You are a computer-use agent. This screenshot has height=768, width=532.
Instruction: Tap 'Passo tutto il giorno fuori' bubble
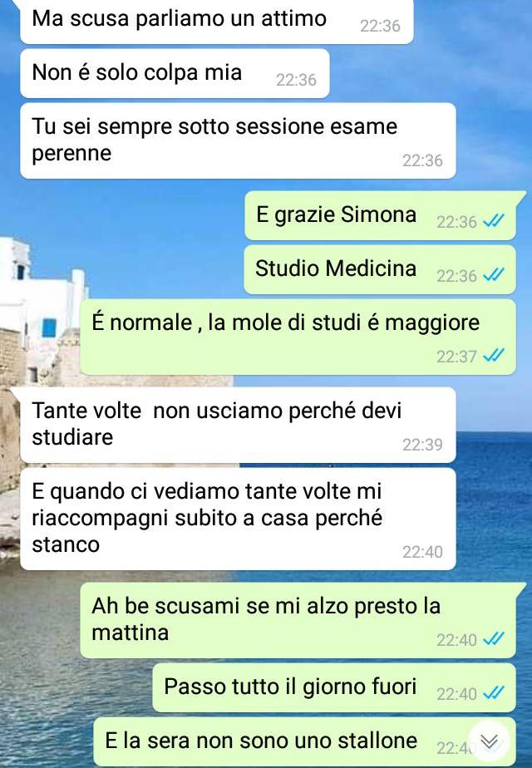(334, 687)
